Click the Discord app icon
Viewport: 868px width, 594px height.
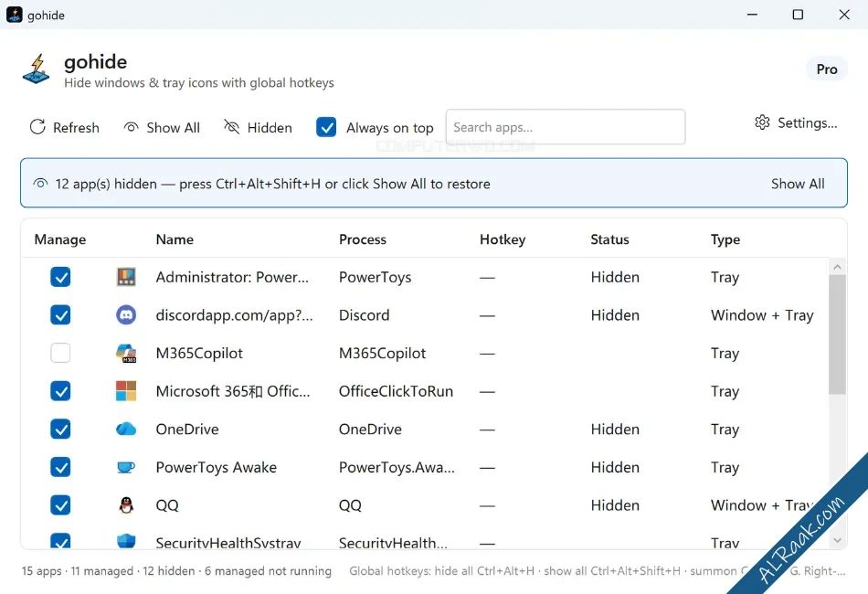[126, 315]
